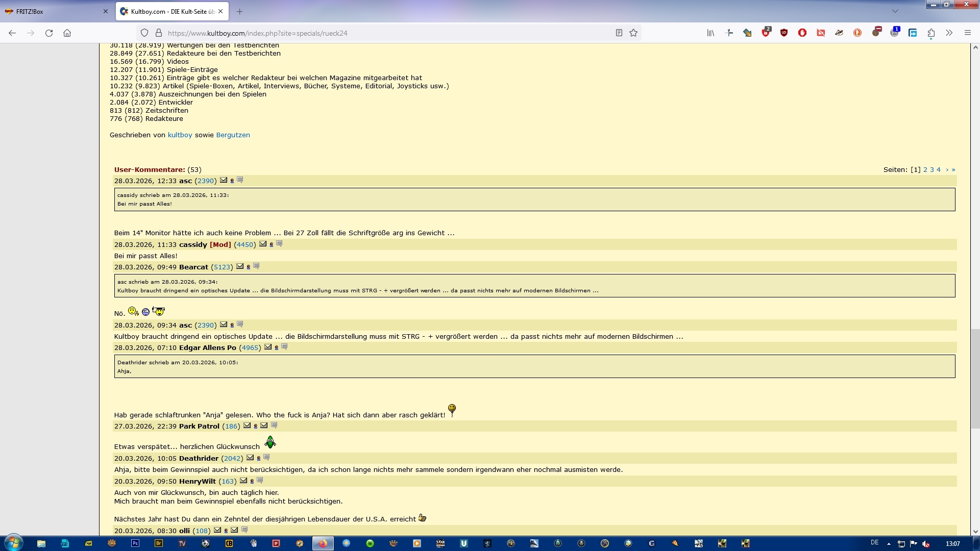Toggle reader view in address bar

(619, 33)
